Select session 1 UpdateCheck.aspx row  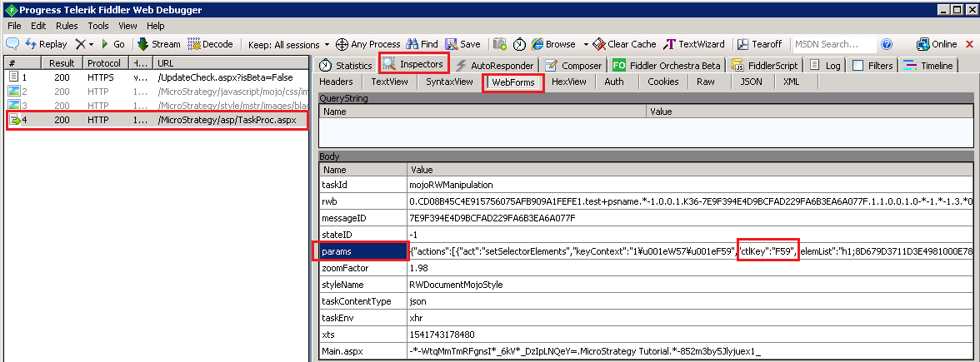pos(157,77)
